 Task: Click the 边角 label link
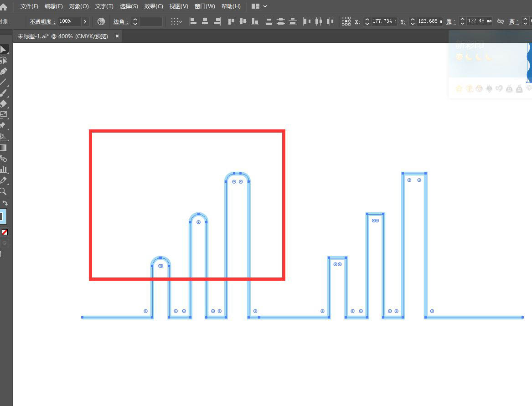point(121,22)
